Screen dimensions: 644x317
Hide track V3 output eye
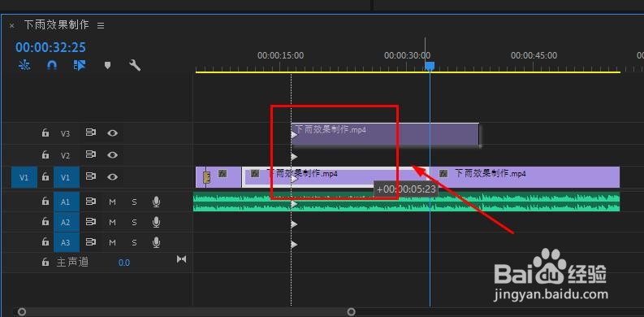pos(113,132)
